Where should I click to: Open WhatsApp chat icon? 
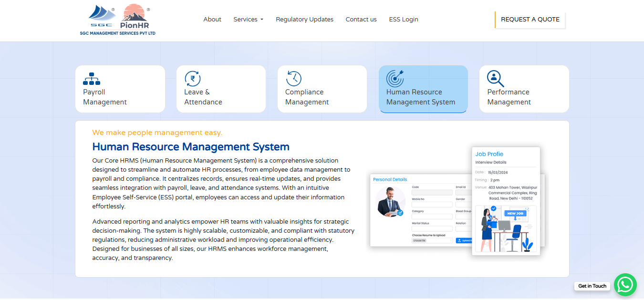click(625, 285)
